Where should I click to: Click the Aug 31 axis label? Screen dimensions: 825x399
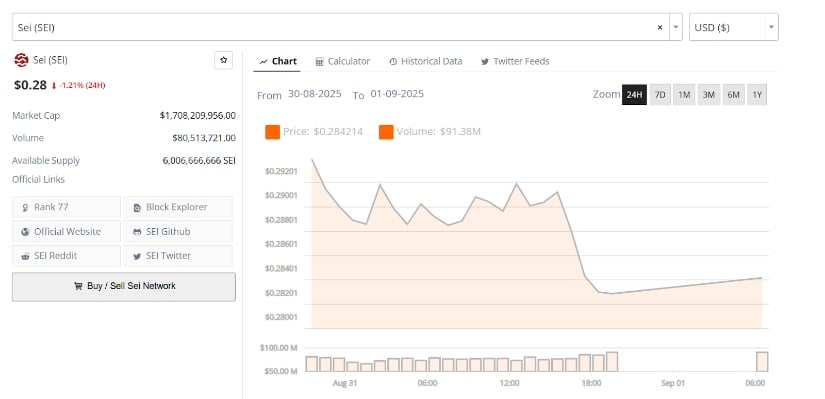click(x=345, y=383)
